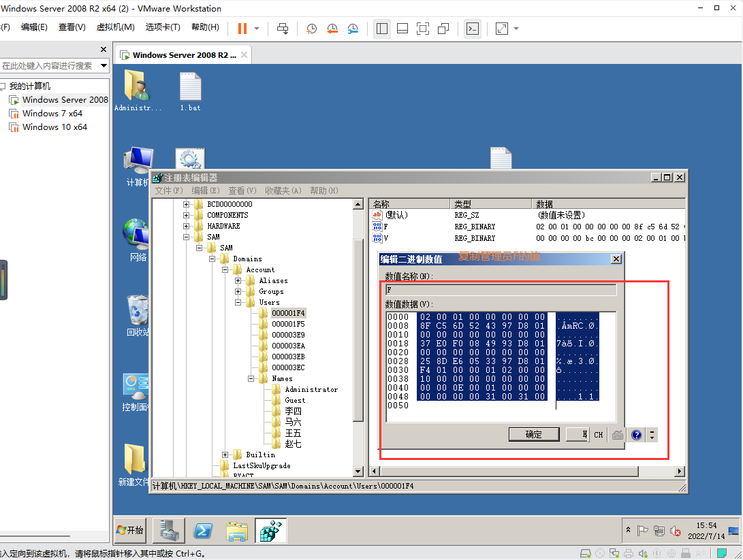Image resolution: width=743 pixels, height=560 pixels.
Task: Click right arrow of values horizontal scrollbar
Action: 680,472
